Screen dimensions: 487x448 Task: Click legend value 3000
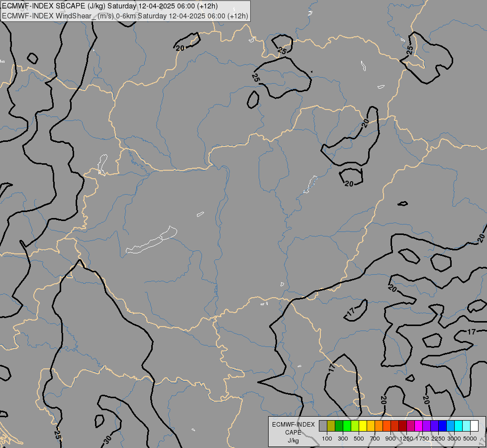[x=454, y=439]
